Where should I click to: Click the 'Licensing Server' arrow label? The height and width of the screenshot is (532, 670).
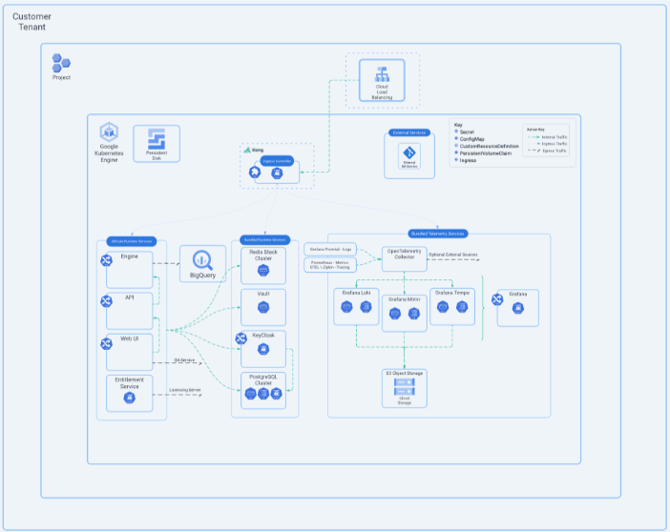185,390
